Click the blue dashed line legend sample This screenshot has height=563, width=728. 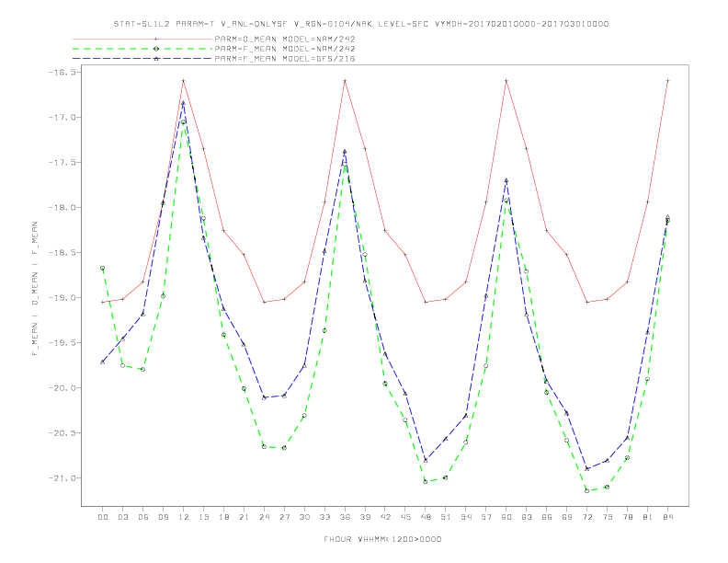click(x=142, y=59)
